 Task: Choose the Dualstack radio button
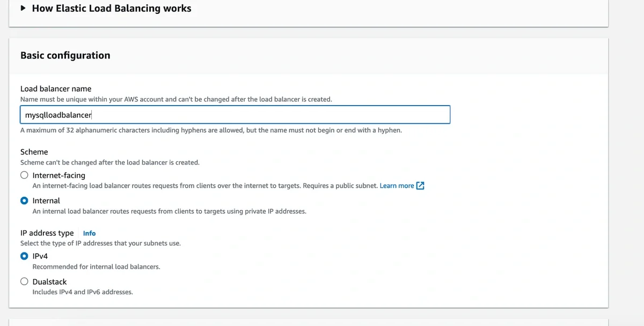[x=24, y=281]
